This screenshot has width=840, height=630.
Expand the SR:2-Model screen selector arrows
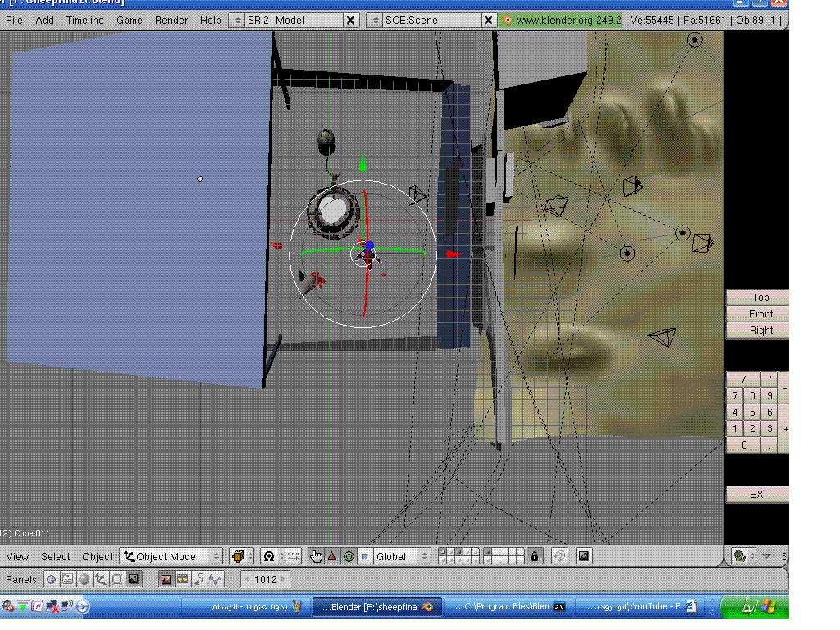click(237, 21)
